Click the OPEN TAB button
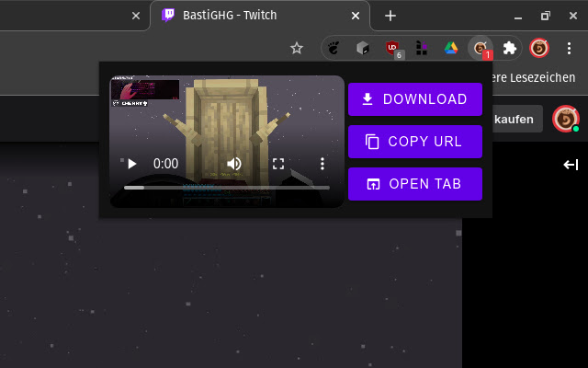588x368 pixels. pyautogui.click(x=415, y=184)
